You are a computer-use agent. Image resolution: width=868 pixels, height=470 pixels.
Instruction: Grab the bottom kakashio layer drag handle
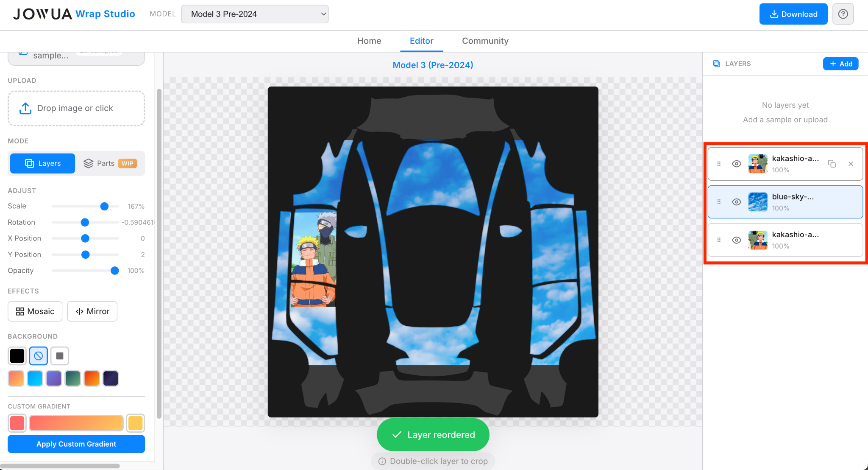click(719, 240)
